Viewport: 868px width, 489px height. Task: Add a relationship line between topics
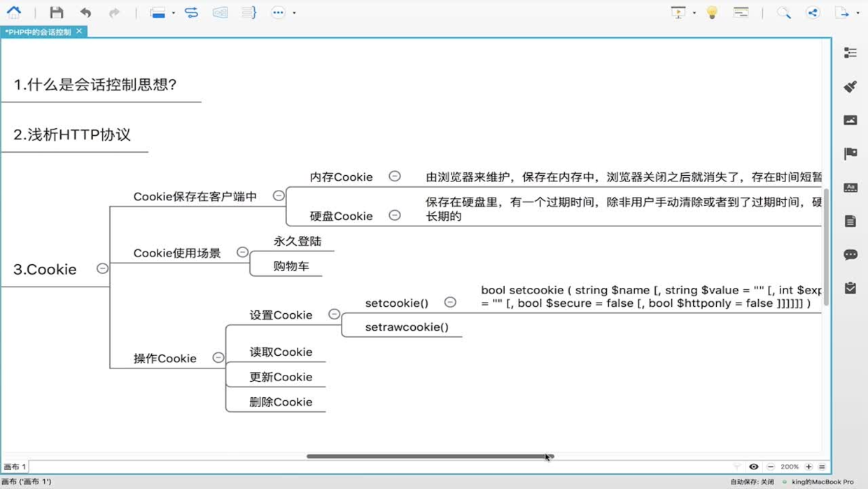tap(191, 13)
